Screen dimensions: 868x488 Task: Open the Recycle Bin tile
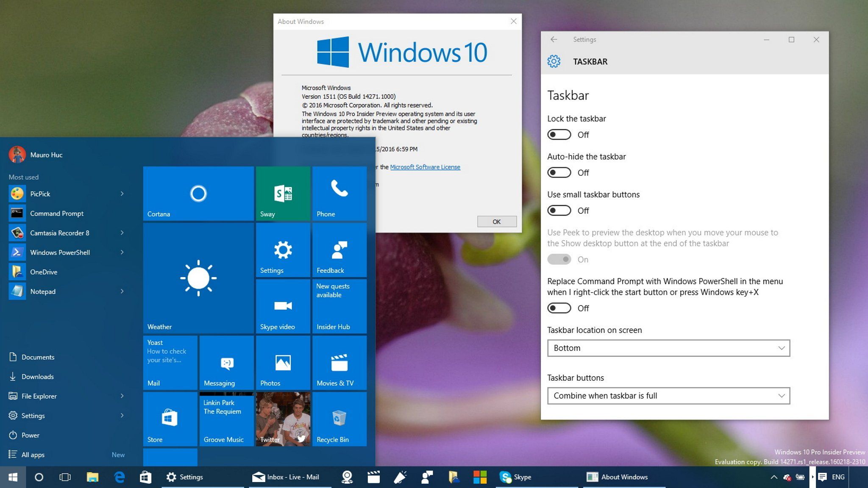click(339, 419)
